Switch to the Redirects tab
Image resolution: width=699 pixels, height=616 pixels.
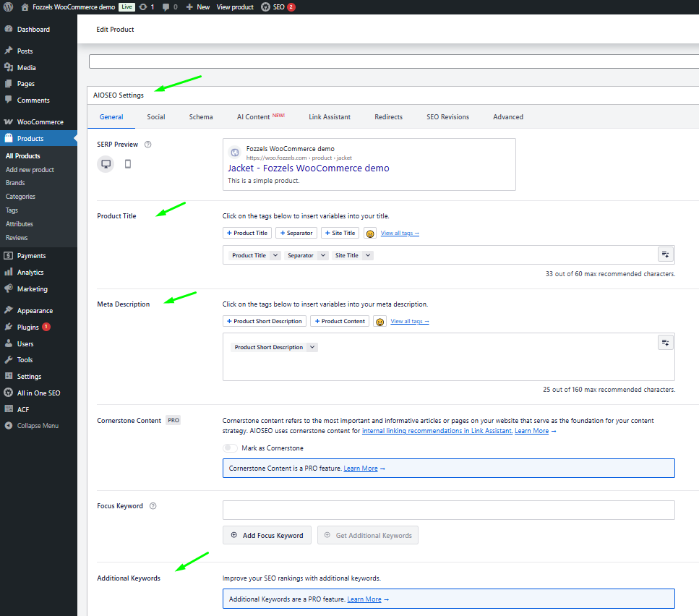(x=388, y=117)
